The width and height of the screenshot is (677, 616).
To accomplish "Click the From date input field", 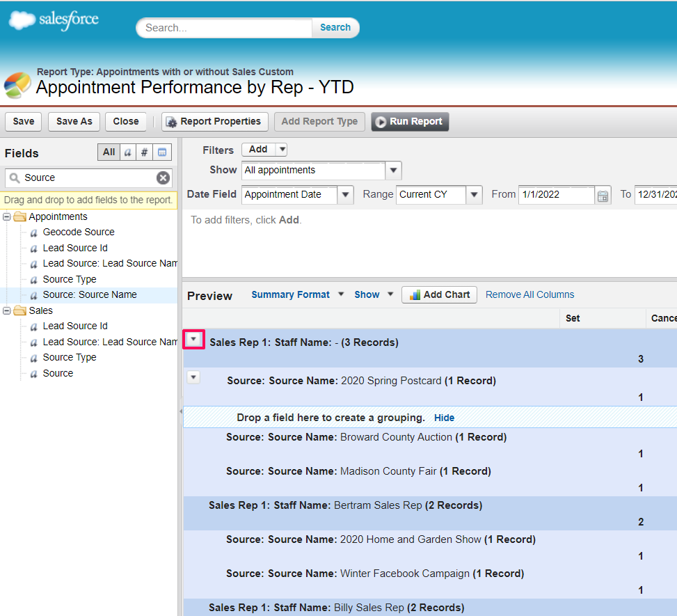I will coord(556,195).
